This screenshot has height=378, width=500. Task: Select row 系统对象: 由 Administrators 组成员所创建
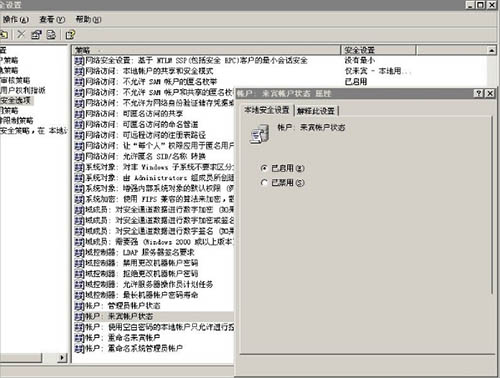coord(154,178)
